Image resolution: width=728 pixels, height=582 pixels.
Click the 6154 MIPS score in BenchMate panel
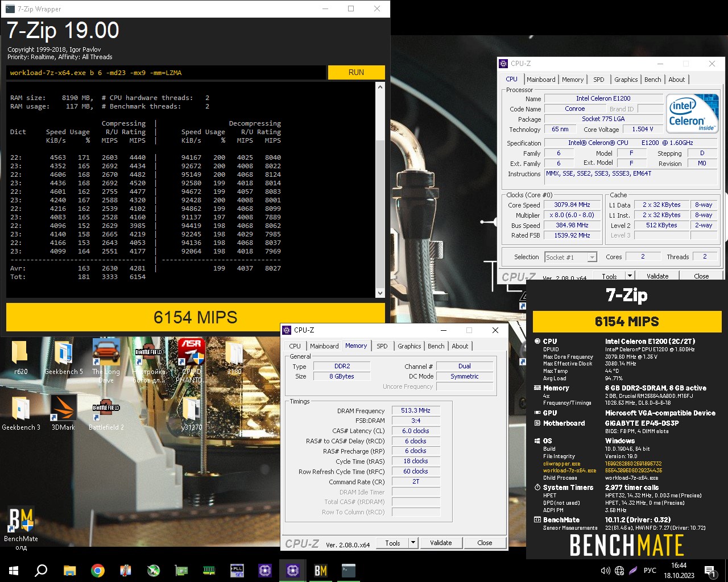point(627,322)
